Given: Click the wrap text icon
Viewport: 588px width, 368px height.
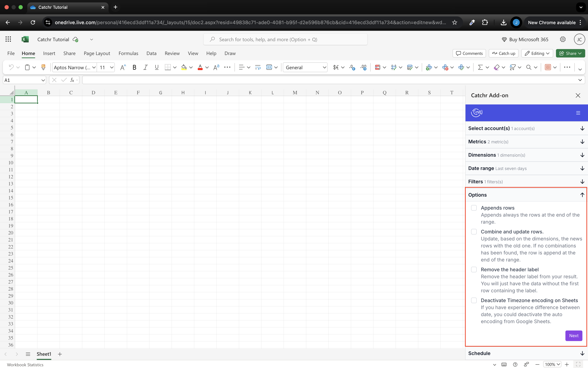Looking at the screenshot, I should coord(258,67).
